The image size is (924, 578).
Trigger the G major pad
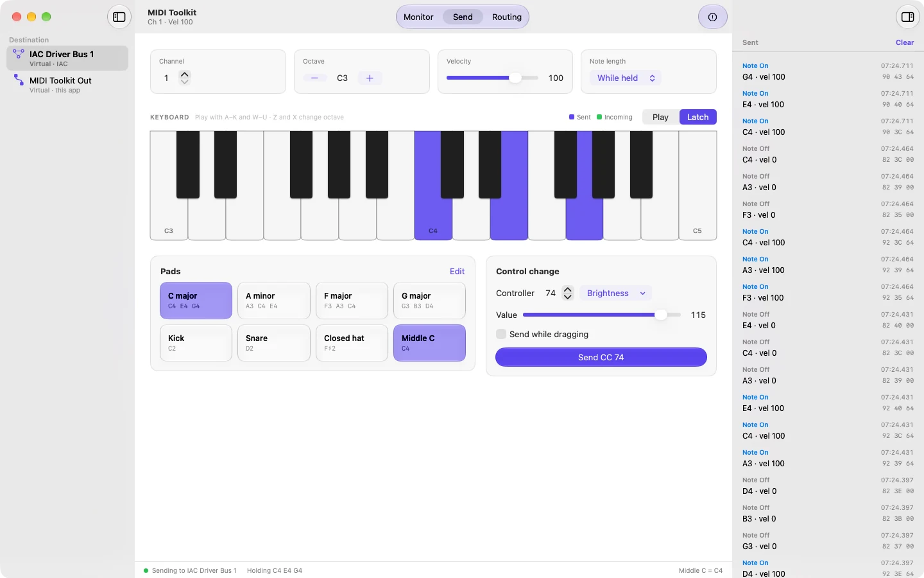429,301
